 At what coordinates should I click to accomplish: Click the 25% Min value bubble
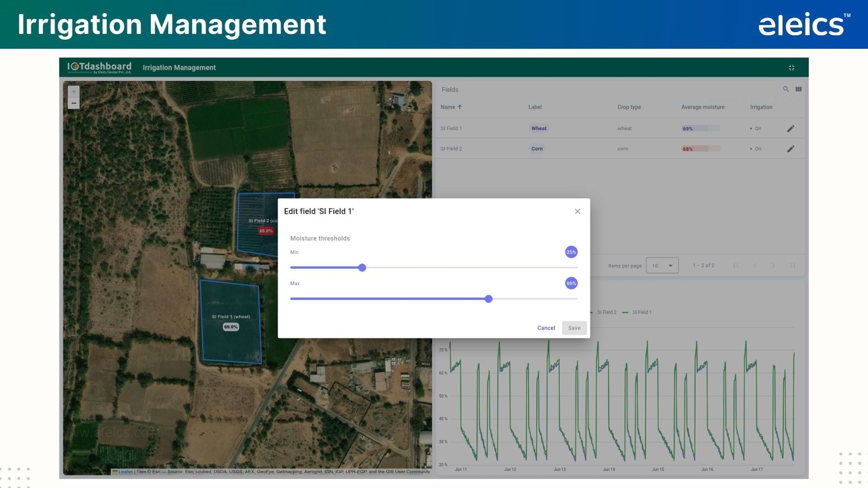point(571,252)
